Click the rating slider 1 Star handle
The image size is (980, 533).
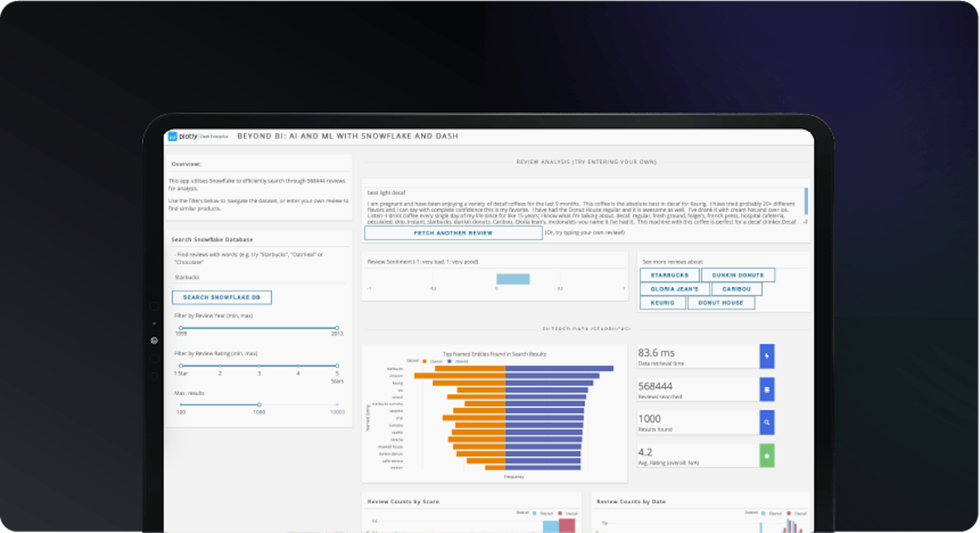coord(181,366)
